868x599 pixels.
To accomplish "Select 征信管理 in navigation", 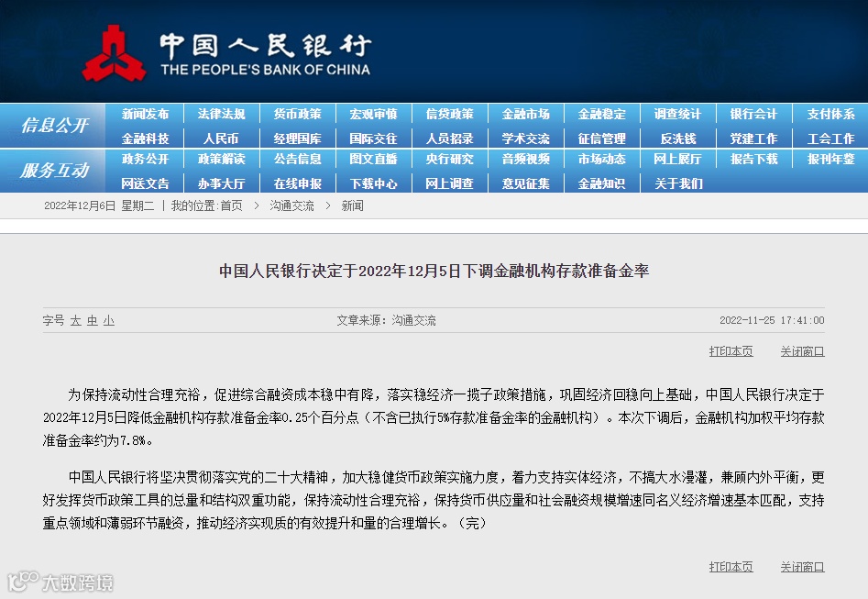I will click(x=601, y=139).
